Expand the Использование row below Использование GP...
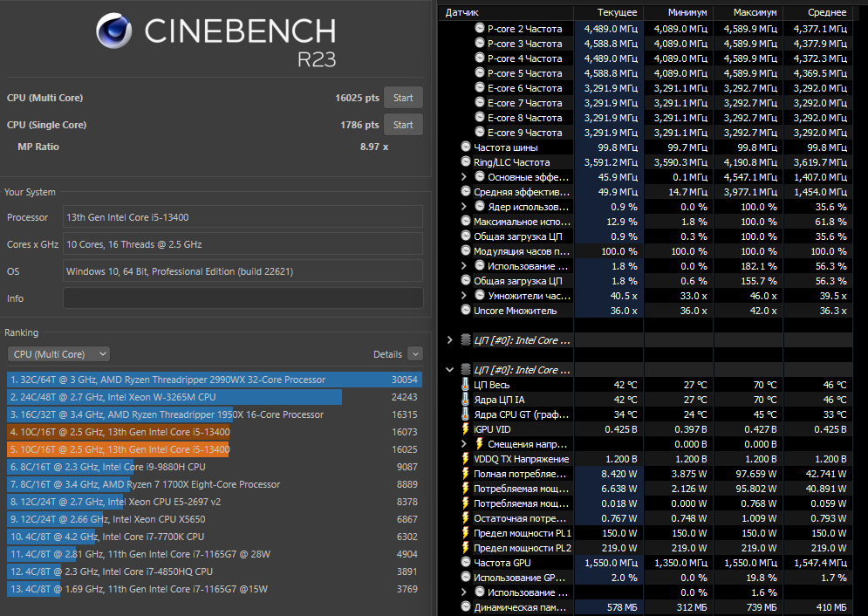868x616 pixels. coord(464,592)
